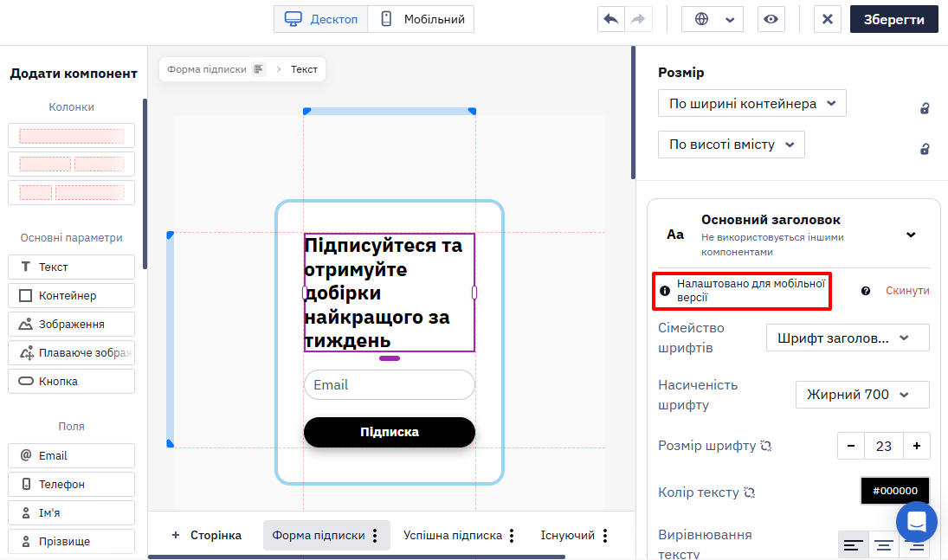Add a new page with + Сторінка
This screenshot has width=948, height=560.
(x=207, y=535)
